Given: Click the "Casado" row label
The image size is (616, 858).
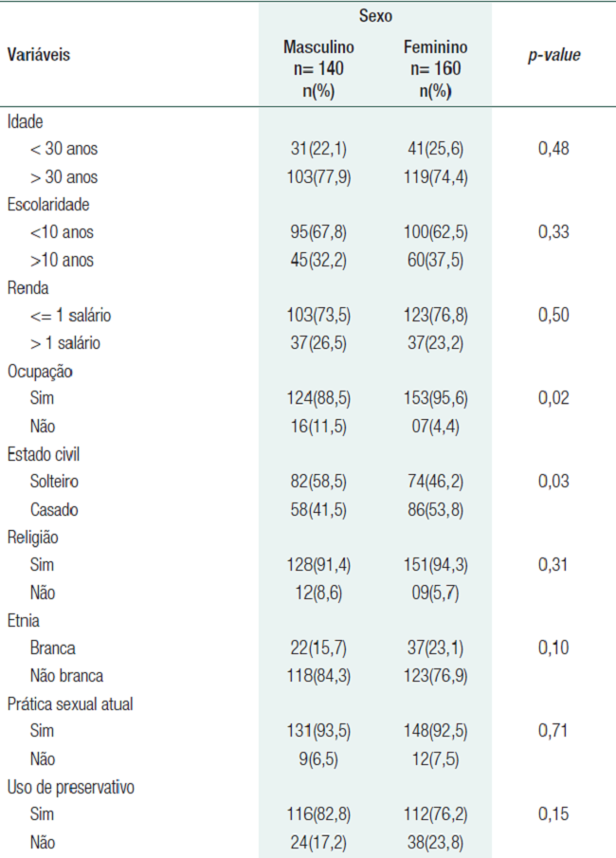Looking at the screenshot, I should (53, 509).
